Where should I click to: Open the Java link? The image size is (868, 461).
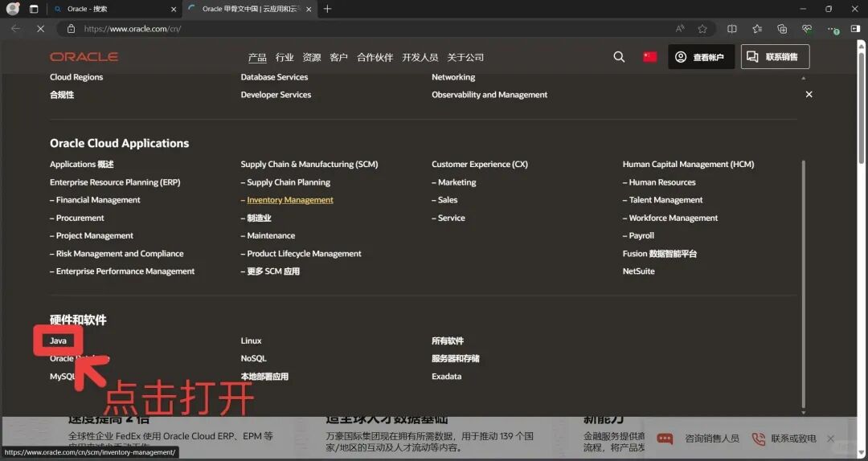pos(58,341)
